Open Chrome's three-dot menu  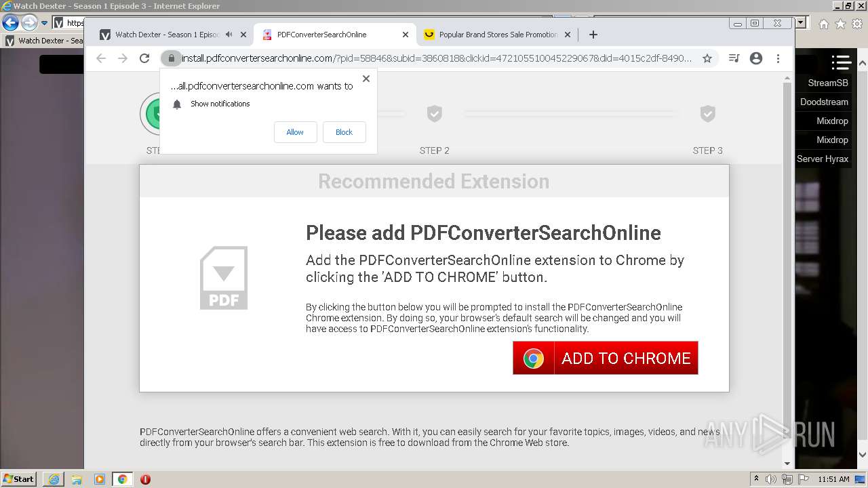point(778,58)
